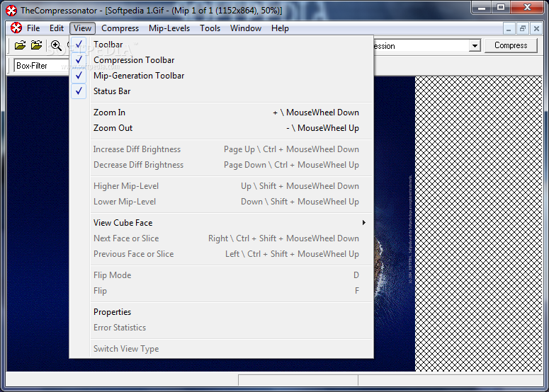Screen dimensions: 549x392
Task: Open the Compress menu
Action: 120,28
